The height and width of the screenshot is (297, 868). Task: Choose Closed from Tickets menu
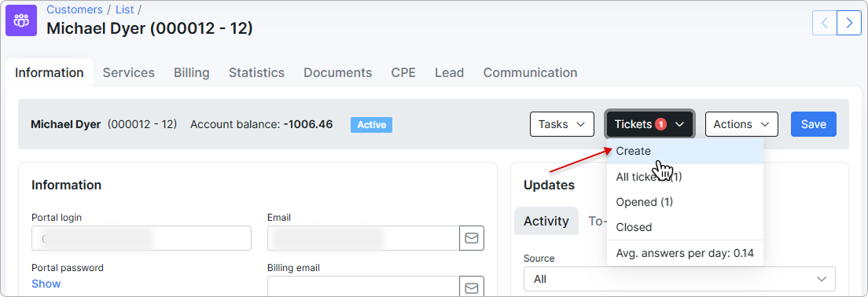(685, 227)
